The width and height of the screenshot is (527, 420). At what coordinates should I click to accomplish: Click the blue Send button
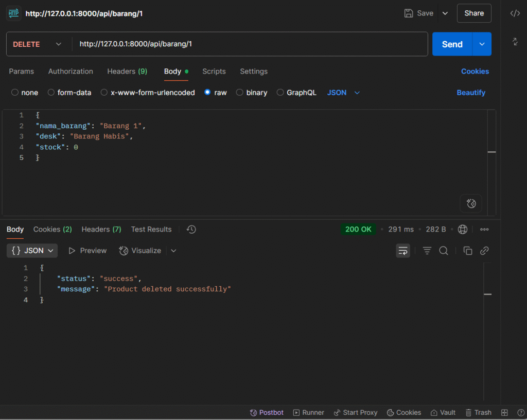(x=452, y=44)
